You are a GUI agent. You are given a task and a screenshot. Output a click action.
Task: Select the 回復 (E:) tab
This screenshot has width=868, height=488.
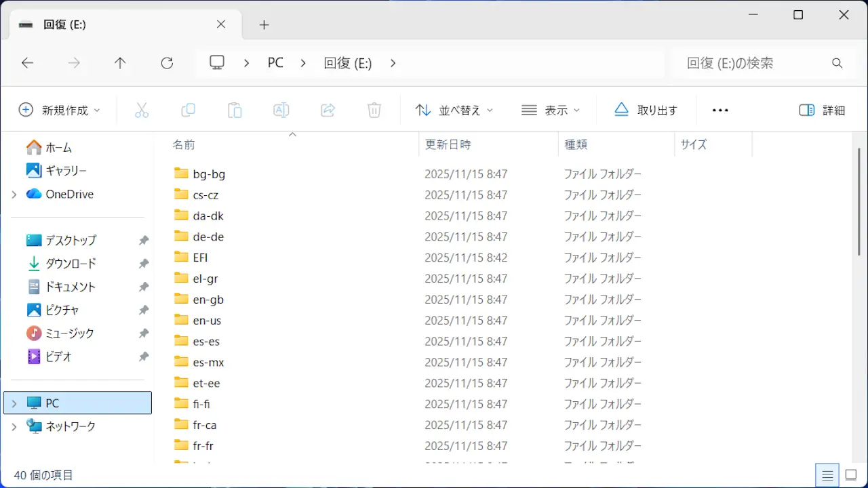point(122,24)
